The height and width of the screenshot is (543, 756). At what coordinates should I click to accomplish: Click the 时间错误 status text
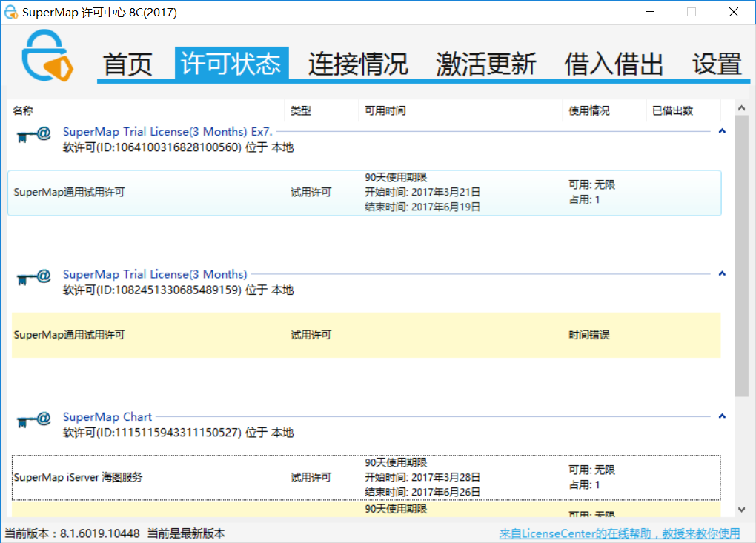click(x=588, y=335)
